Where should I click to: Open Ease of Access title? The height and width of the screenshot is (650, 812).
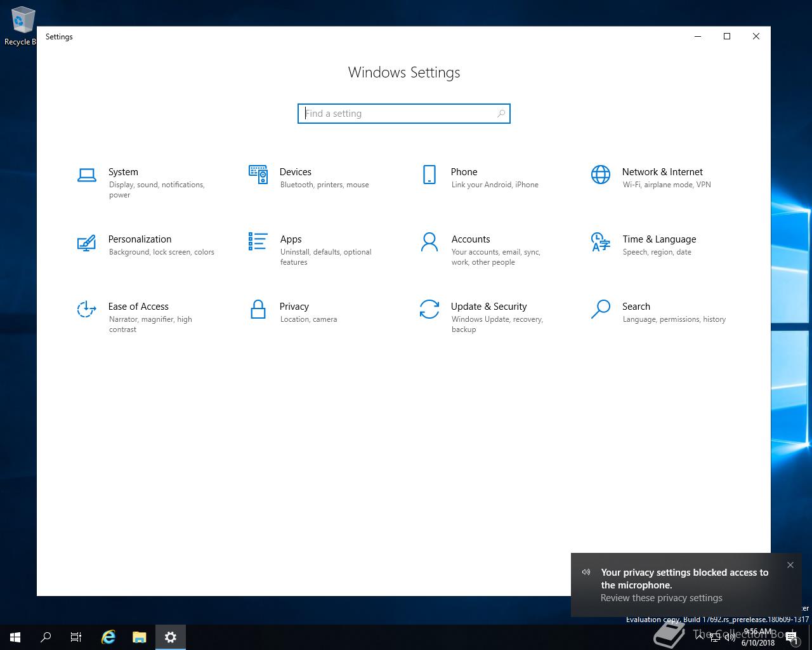click(x=138, y=307)
